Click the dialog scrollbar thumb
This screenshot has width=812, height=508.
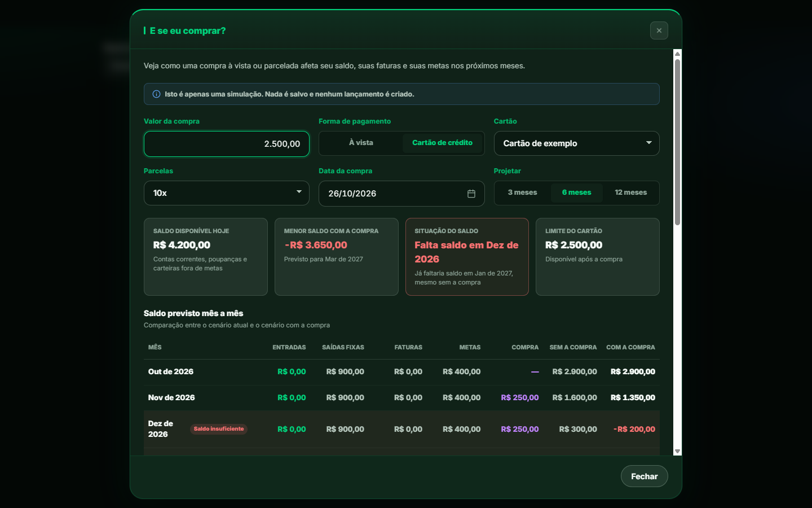[x=677, y=142]
